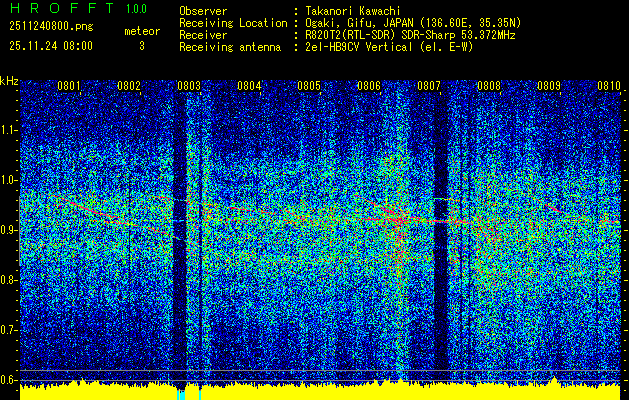This screenshot has height=400, width=629.
Task: Click the 0.9 kHz axis label
Action: [8, 230]
